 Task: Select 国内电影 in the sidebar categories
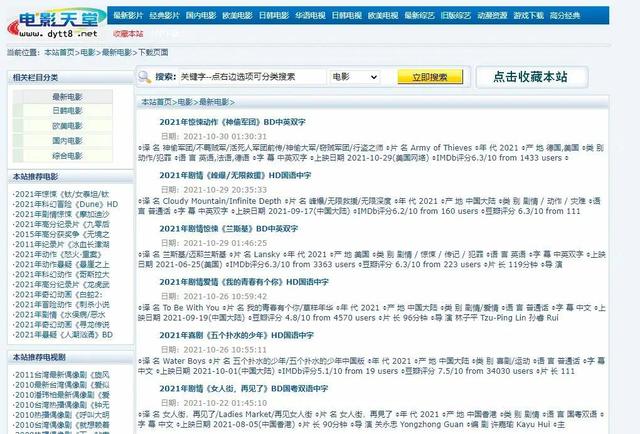(67, 140)
